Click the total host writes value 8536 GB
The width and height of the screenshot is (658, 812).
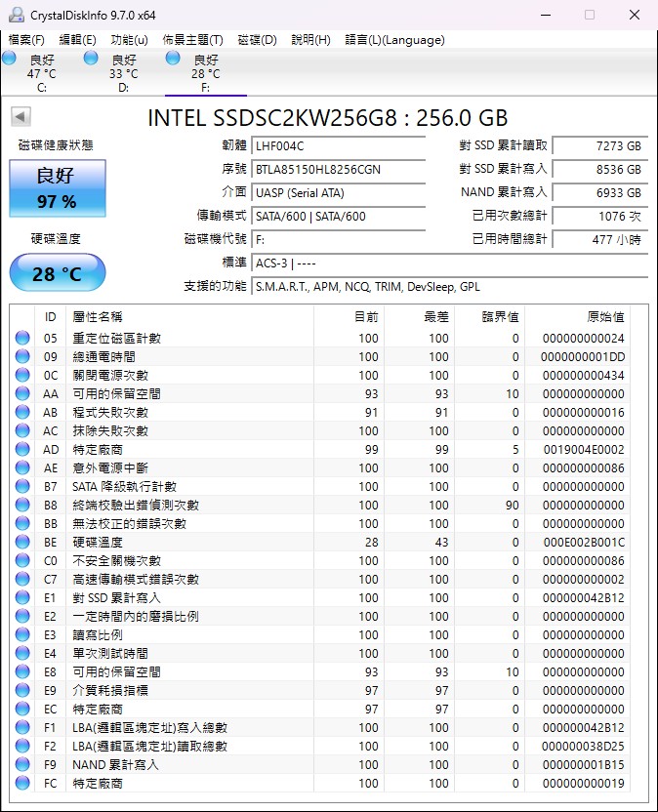click(x=600, y=170)
